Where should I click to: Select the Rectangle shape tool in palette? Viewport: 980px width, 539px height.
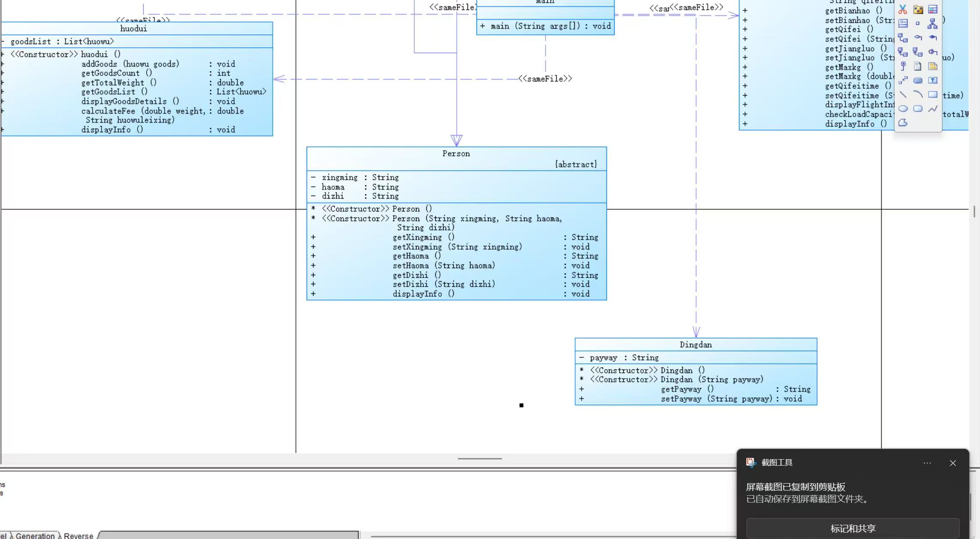(932, 94)
